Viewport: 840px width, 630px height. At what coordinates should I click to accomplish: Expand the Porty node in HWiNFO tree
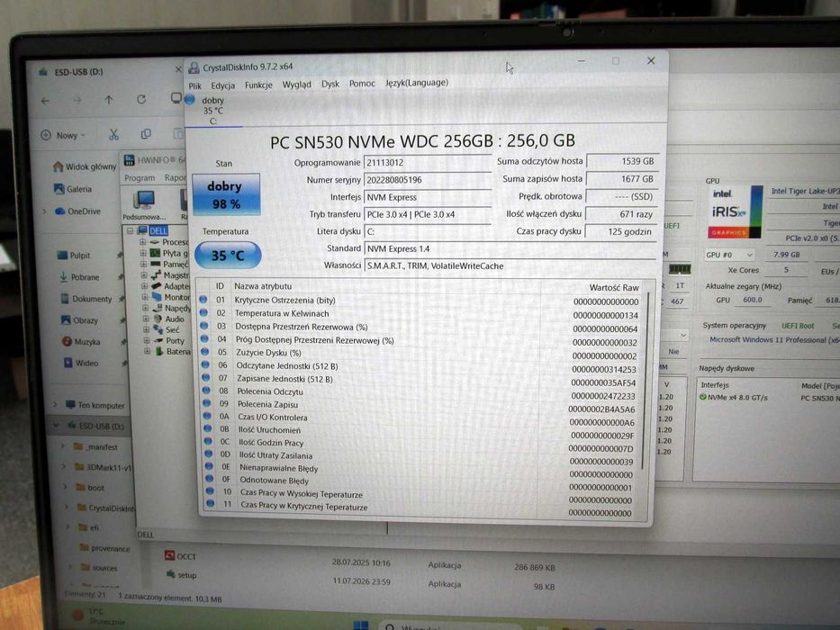(146, 341)
